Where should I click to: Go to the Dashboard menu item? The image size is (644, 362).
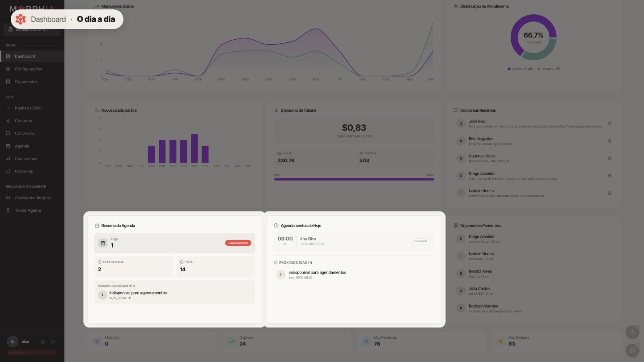click(x=32, y=56)
